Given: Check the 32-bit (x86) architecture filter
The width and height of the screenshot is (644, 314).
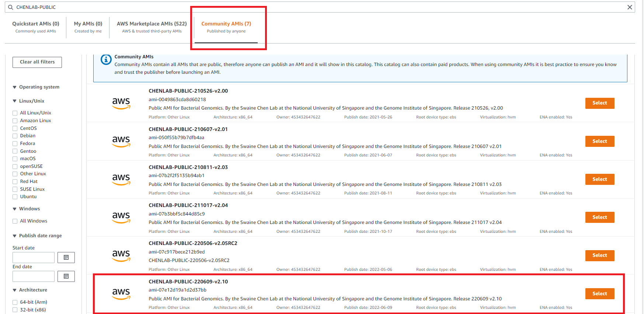Looking at the screenshot, I should pyautogui.click(x=15, y=310).
